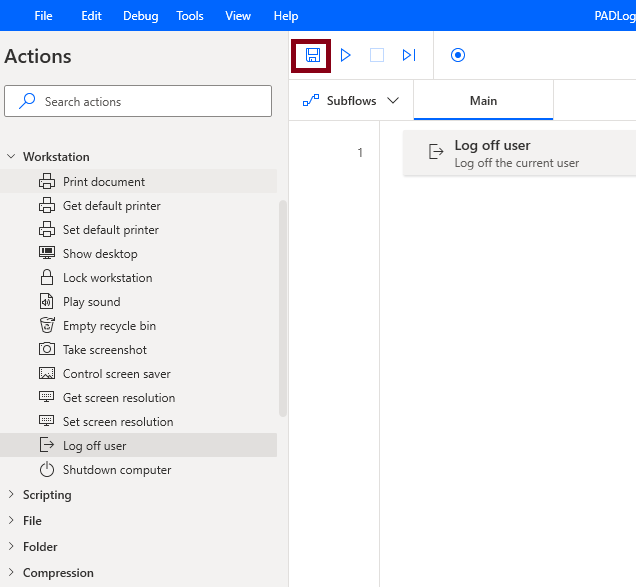Run next action with the step icon

pyautogui.click(x=409, y=55)
